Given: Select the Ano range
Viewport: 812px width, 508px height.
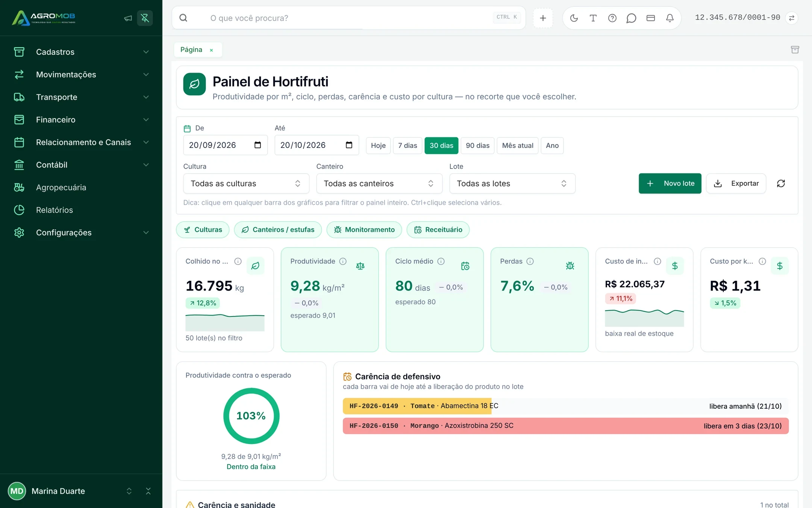Looking at the screenshot, I should tap(552, 146).
